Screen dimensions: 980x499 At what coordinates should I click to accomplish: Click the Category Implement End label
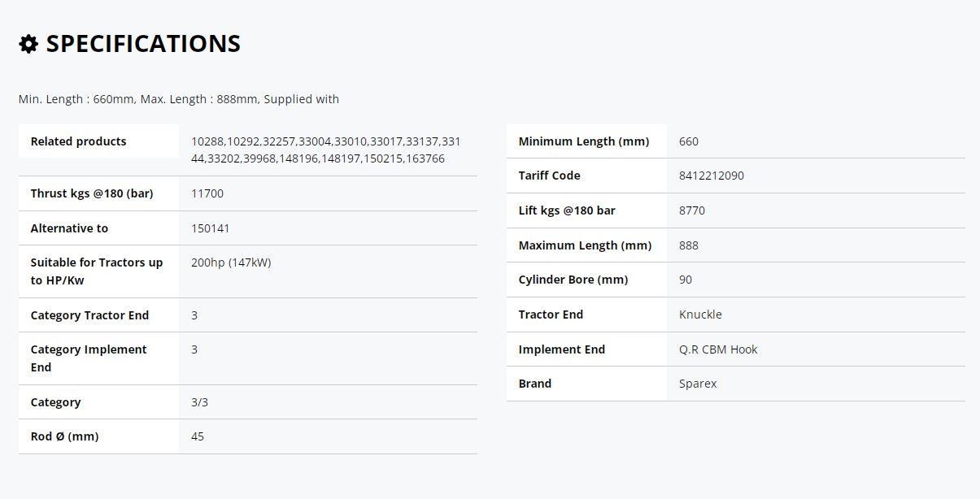89,358
